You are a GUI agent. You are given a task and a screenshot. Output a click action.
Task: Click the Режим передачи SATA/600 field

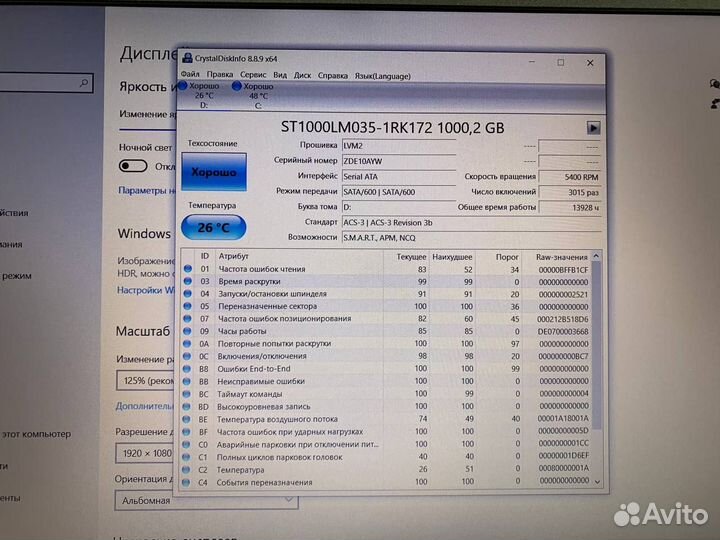point(399,192)
